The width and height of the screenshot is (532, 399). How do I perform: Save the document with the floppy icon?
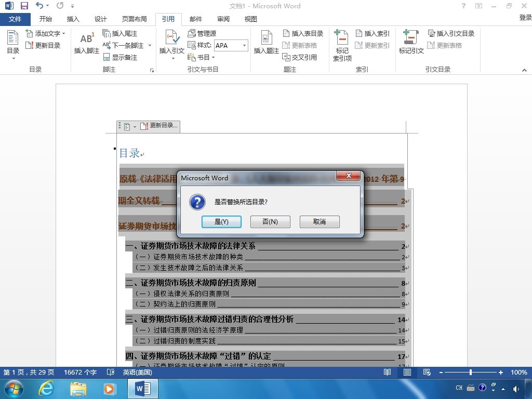click(x=24, y=5)
